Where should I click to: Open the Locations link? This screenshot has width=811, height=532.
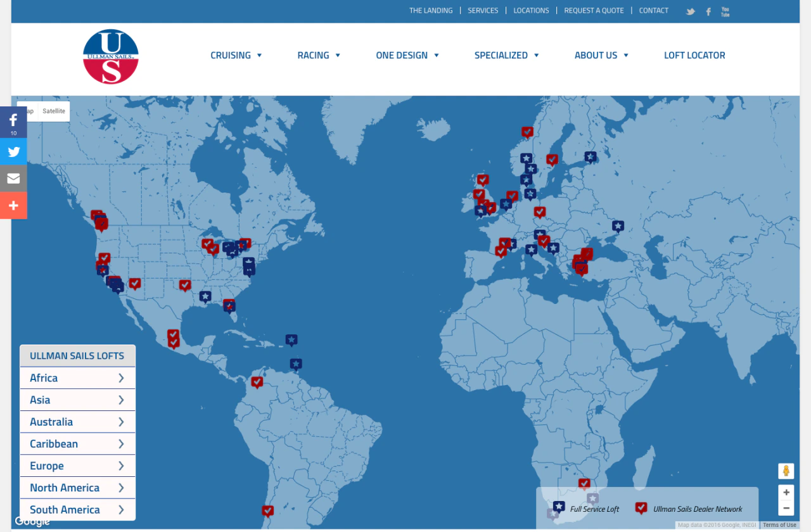pos(531,11)
